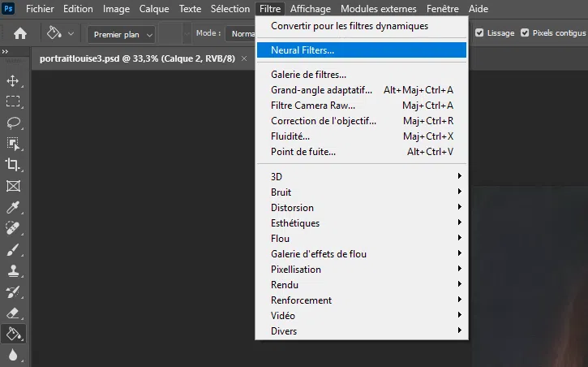
Task: Expand the Flou submenu
Action: click(362, 238)
